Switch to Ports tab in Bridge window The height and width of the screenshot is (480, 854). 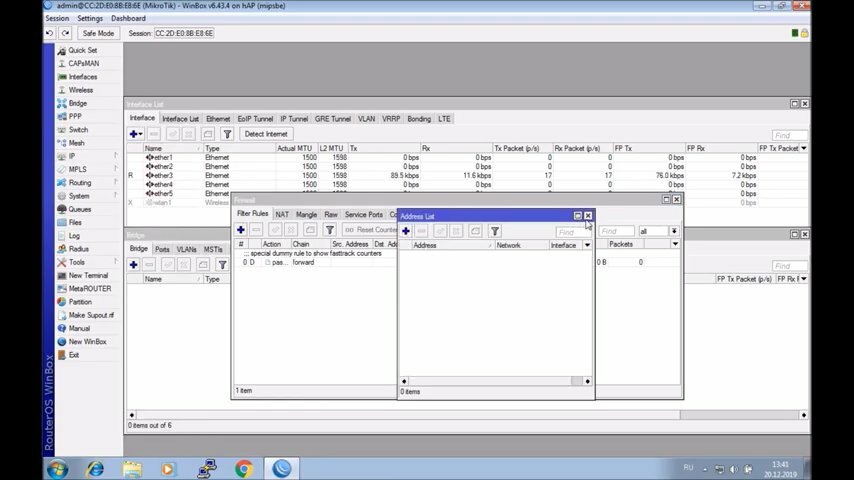(162, 250)
